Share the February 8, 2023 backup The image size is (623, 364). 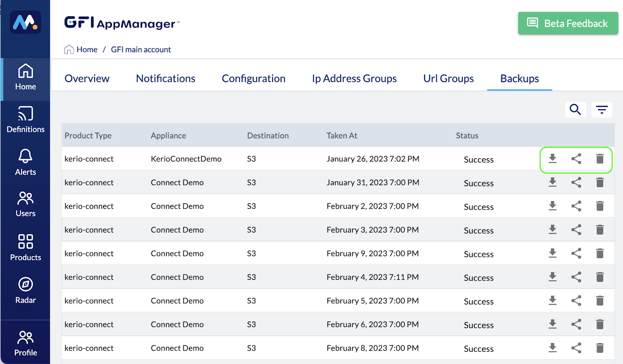click(x=576, y=348)
